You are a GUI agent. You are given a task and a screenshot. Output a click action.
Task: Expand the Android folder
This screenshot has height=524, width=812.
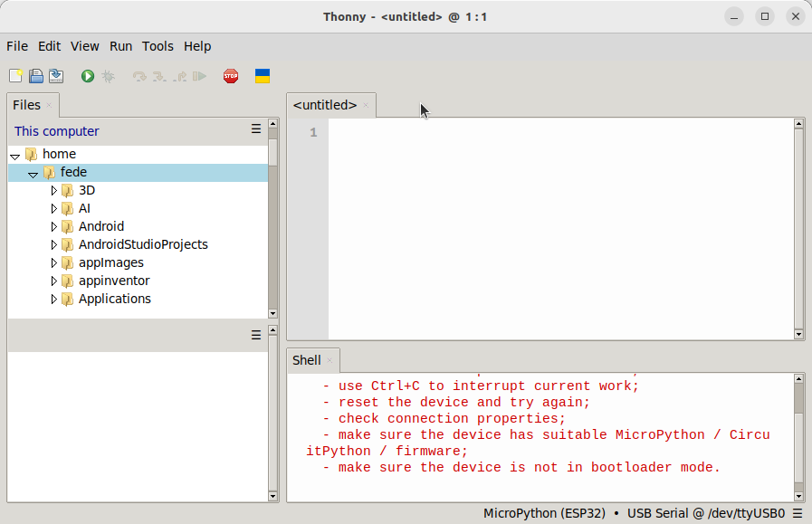(53, 227)
